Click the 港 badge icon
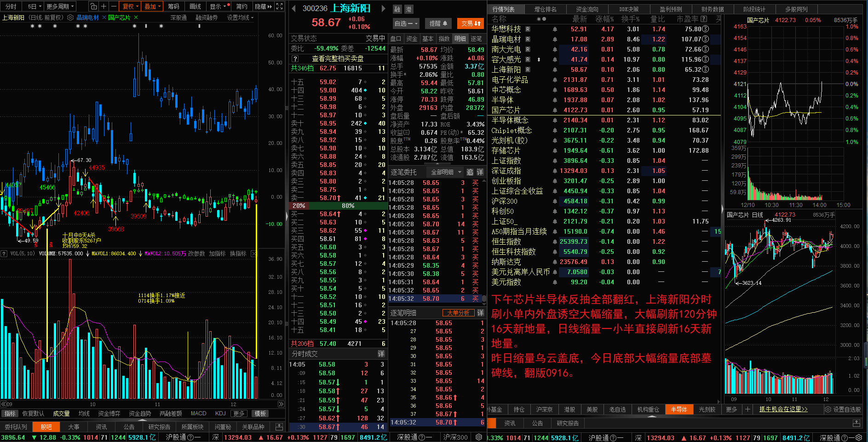Image resolution: width=868 pixels, height=442 pixels. [408, 9]
